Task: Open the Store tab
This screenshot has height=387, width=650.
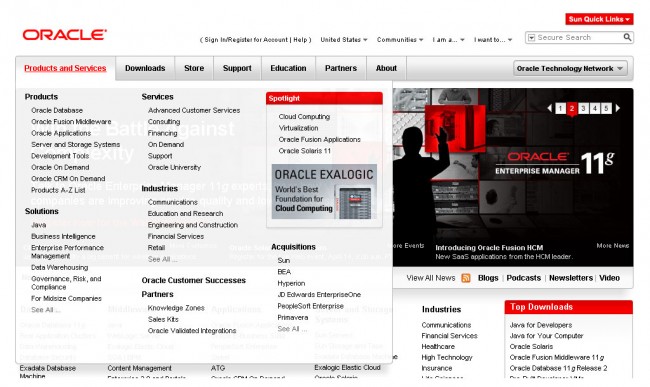Action: pos(194,68)
